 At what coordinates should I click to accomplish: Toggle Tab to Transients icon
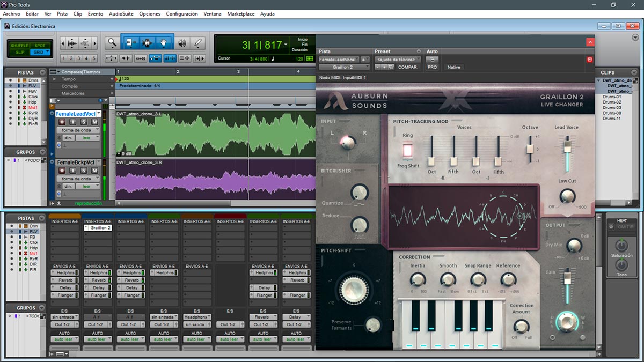126,58
